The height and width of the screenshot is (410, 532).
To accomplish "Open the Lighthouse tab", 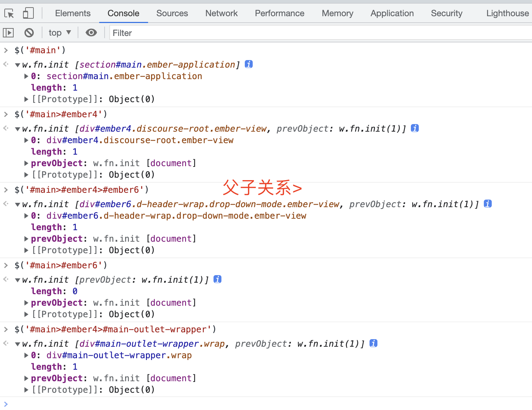I will [508, 13].
